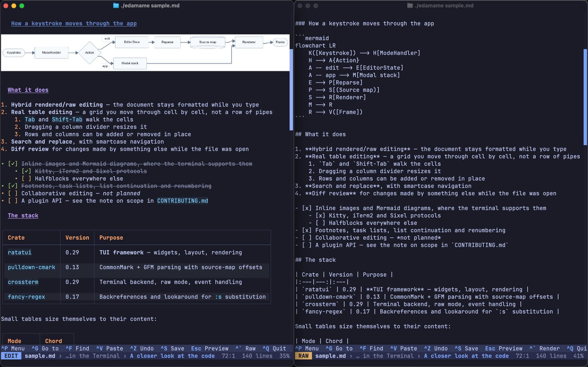588x367 pixels.
Task: Click 'sample.md' in right status bar
Action: [x=330, y=356]
